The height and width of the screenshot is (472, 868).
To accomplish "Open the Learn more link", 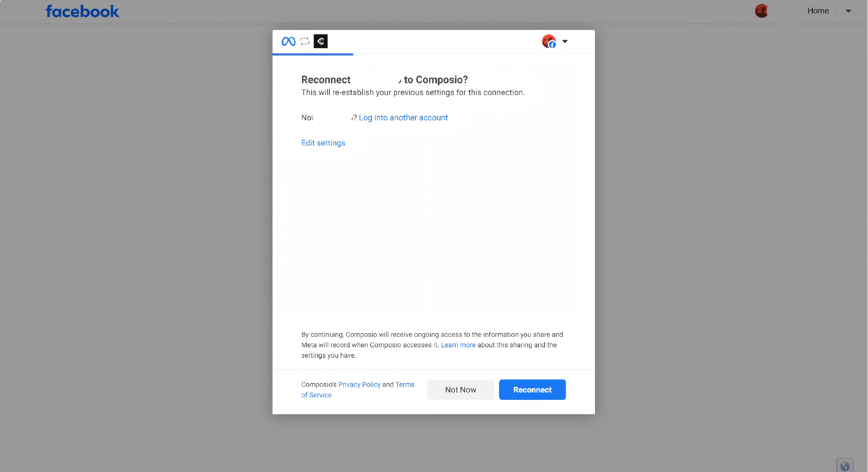I will coord(458,345).
